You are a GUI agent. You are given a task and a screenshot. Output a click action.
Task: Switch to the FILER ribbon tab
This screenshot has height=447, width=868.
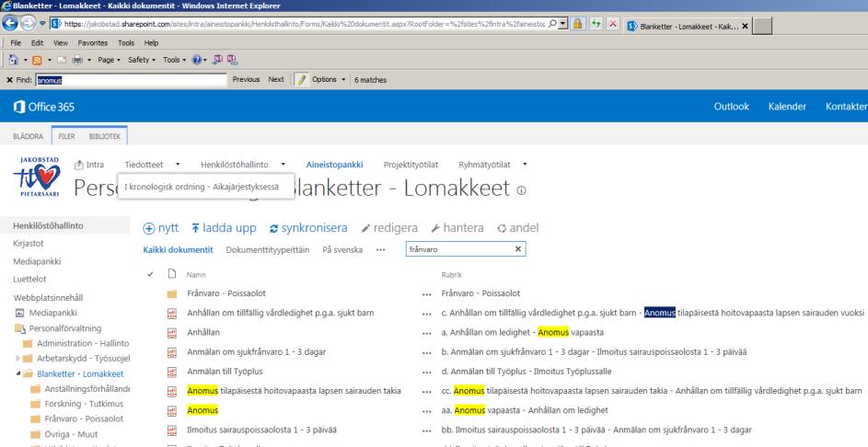tap(66, 136)
